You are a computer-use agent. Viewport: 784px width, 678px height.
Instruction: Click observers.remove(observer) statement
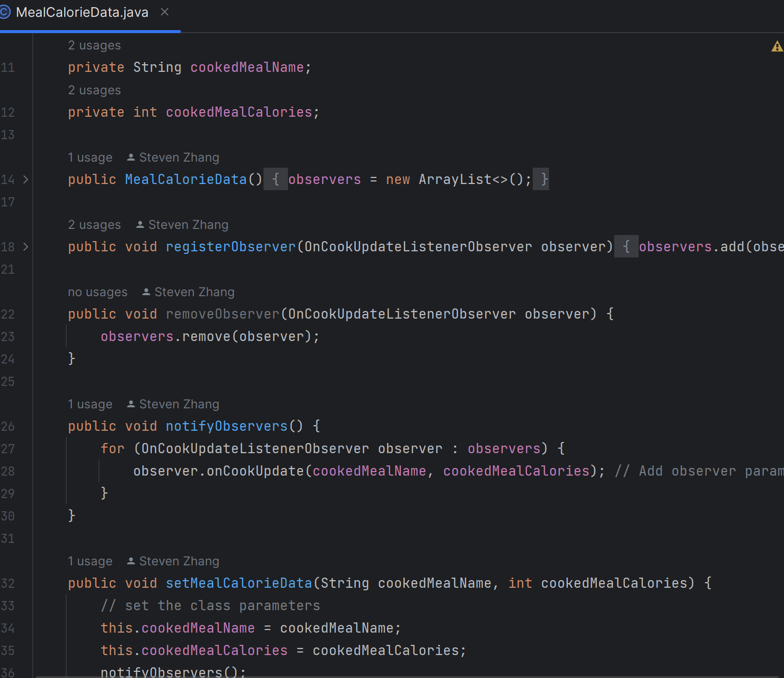[x=210, y=336]
